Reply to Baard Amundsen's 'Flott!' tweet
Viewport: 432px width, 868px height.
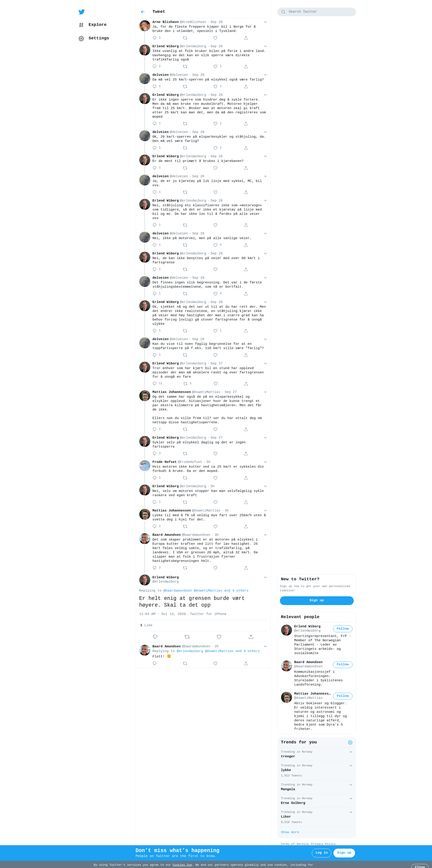[155, 664]
